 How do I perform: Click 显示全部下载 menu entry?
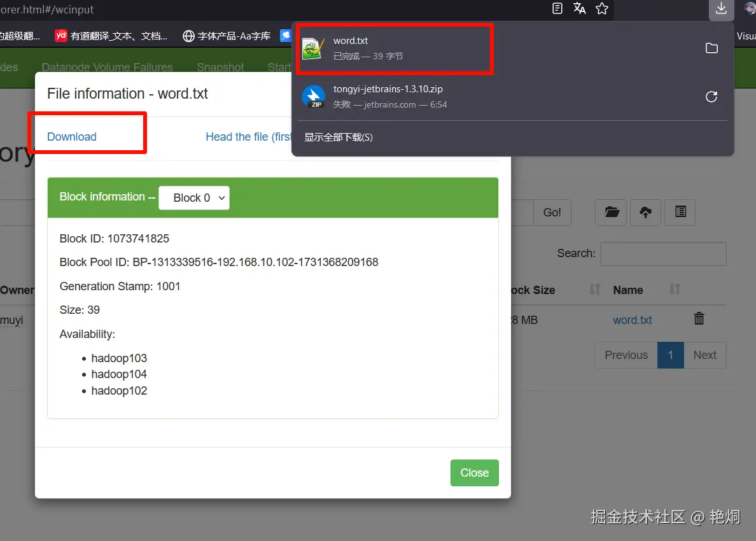click(x=339, y=137)
